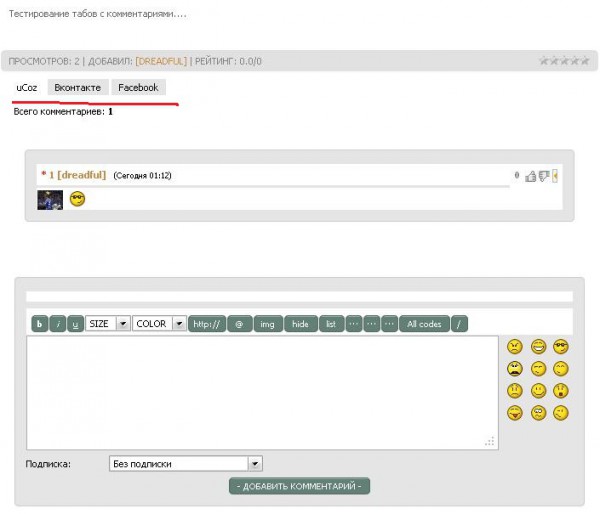Switch to the uCoz comments tab
600x514 pixels.
(x=27, y=88)
